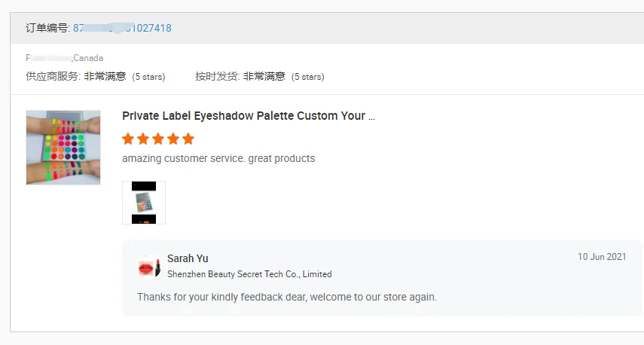The width and height of the screenshot is (644, 345).
Task: Open Shenzhen Beauty Secret Tech Co., Limited
Action: click(249, 274)
